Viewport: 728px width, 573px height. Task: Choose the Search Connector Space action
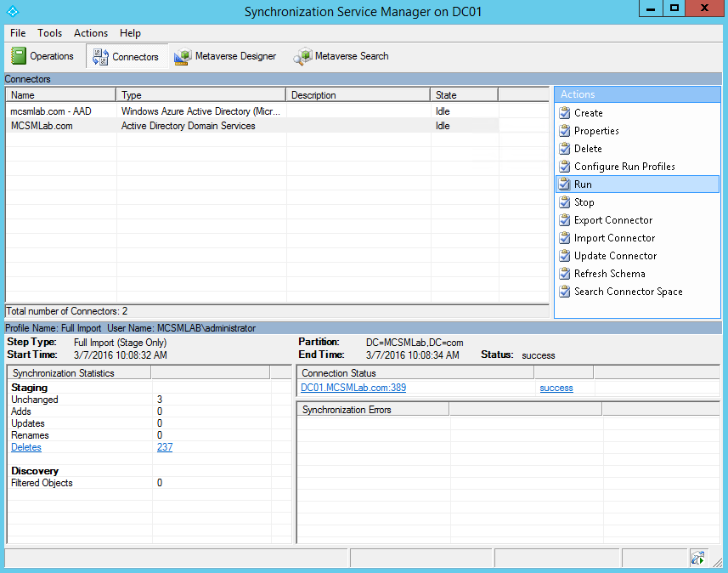pos(629,292)
